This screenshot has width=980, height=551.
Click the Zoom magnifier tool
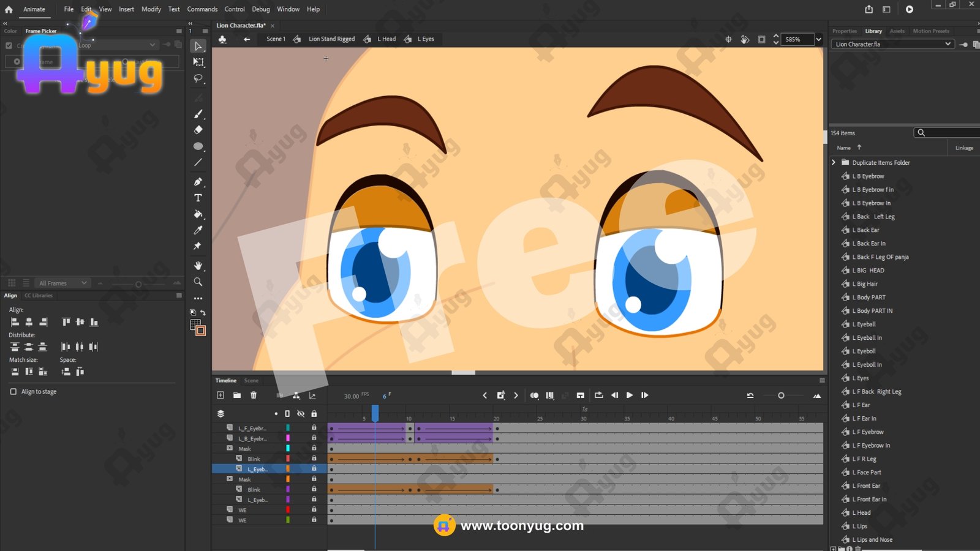click(x=198, y=282)
